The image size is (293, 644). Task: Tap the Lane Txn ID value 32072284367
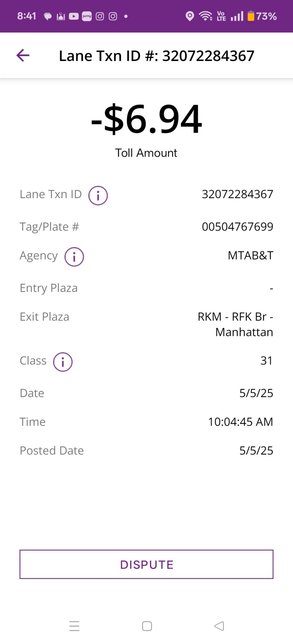(238, 194)
